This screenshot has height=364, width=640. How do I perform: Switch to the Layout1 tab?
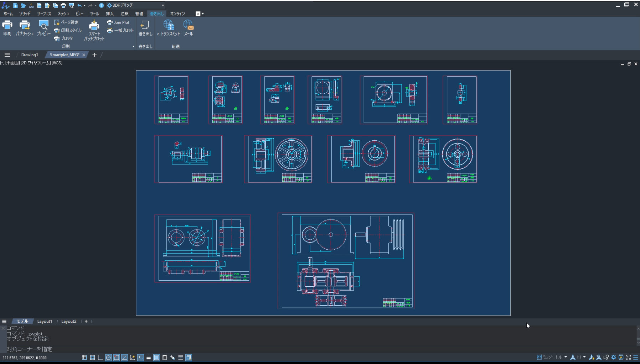(x=45, y=321)
